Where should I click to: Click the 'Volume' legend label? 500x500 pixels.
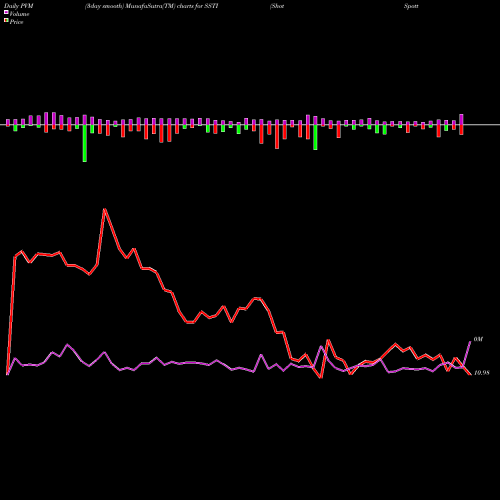click(19, 14)
